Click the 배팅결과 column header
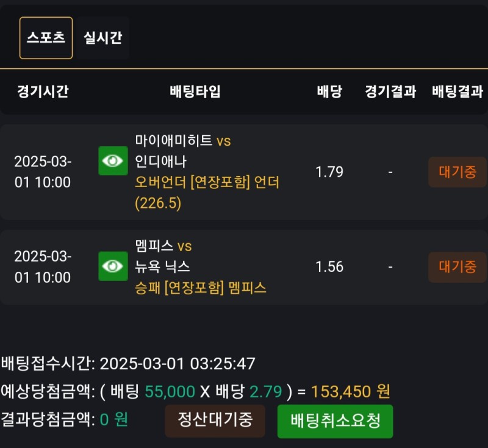Screen dimensions: 488x448 pos(457,92)
